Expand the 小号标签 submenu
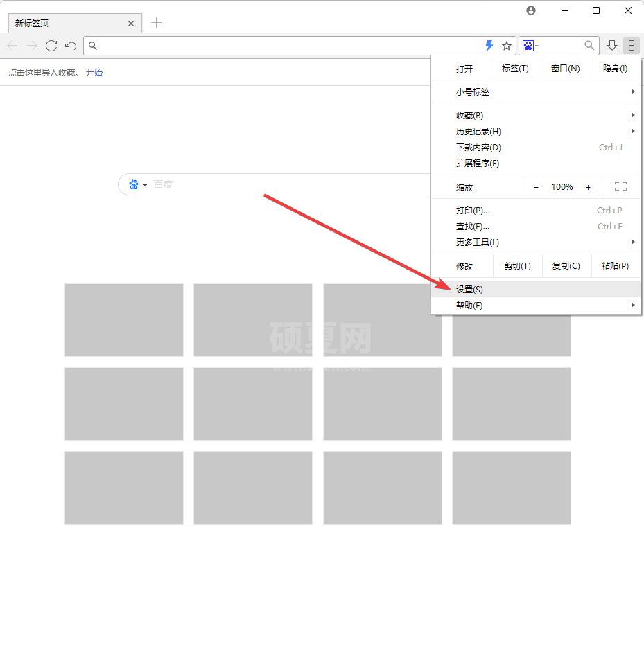This screenshot has width=644, height=668. click(536, 91)
